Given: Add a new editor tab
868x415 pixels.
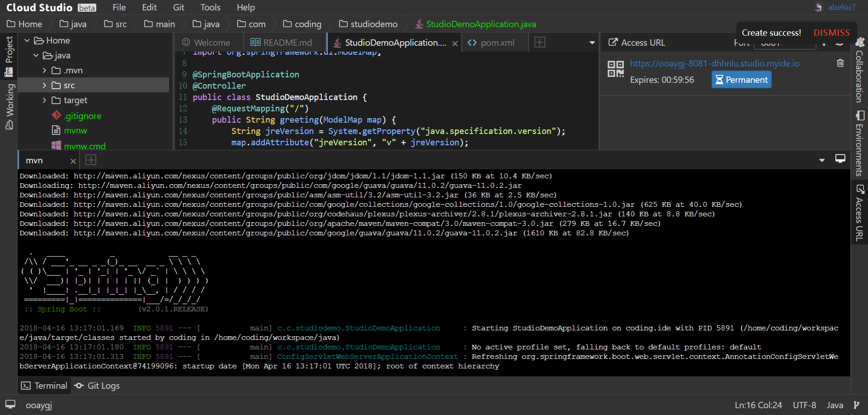Looking at the screenshot, I should [x=540, y=42].
